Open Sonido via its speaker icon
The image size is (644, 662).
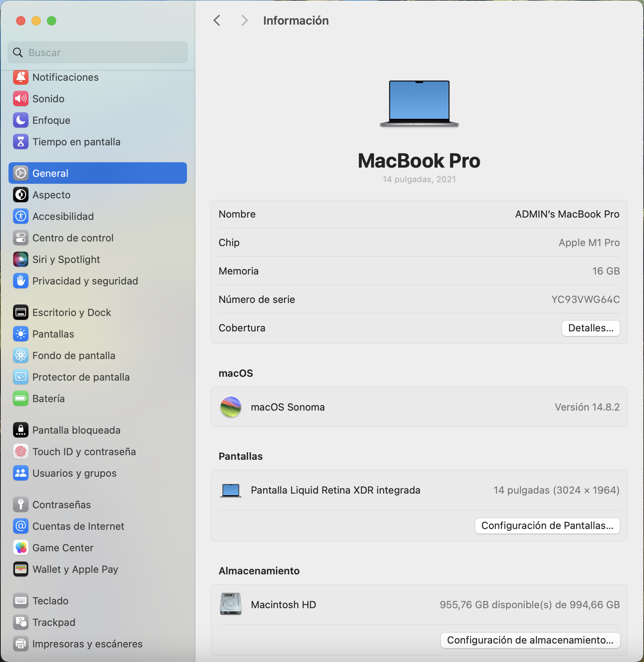(21, 99)
